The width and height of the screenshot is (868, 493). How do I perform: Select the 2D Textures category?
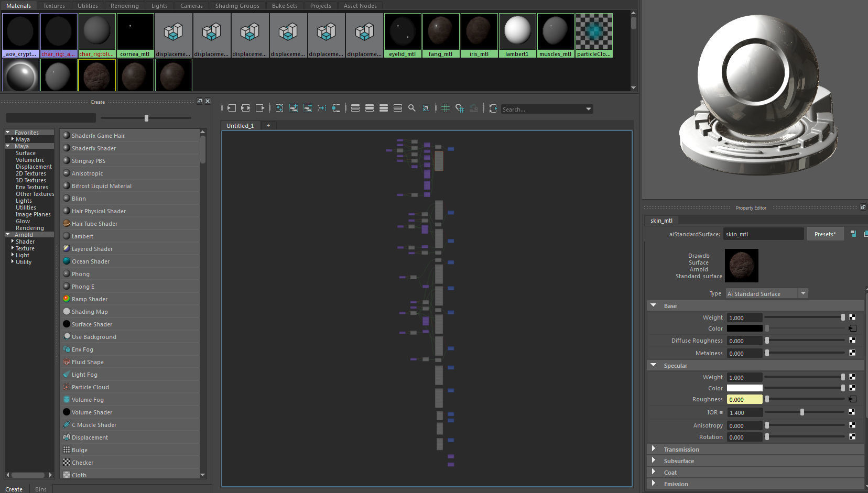(31, 173)
